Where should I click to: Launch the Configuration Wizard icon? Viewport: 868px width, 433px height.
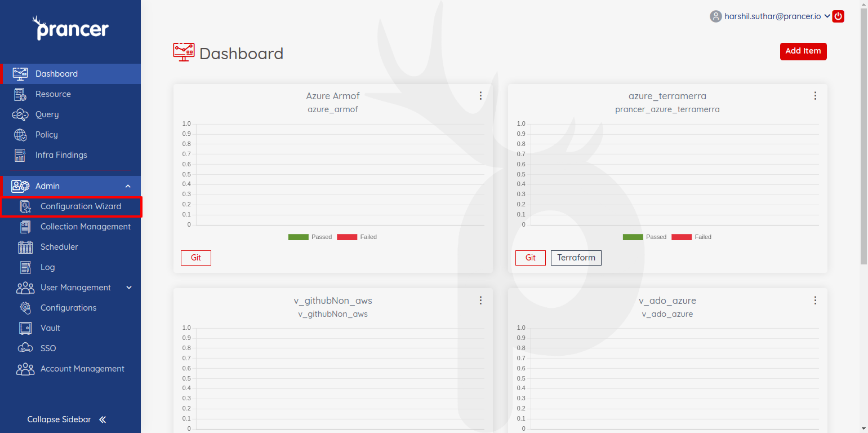click(x=25, y=206)
